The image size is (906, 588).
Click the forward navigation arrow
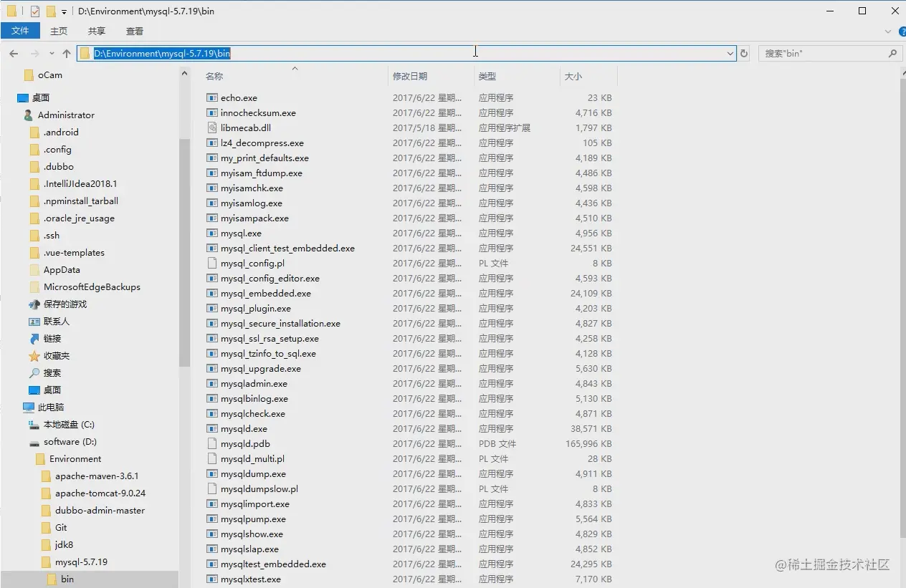(34, 54)
